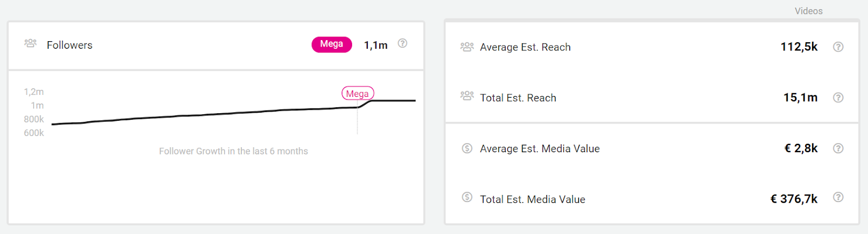Open help icon beside Total Est. Media Value
This screenshot has width=868, height=234.
click(838, 197)
